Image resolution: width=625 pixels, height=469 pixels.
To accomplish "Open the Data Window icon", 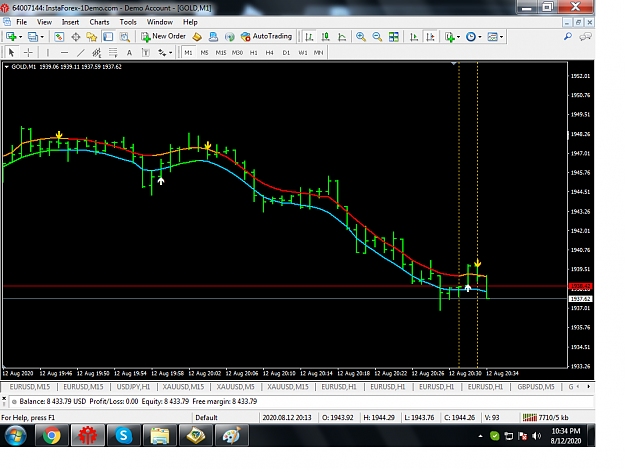I will click(75, 37).
